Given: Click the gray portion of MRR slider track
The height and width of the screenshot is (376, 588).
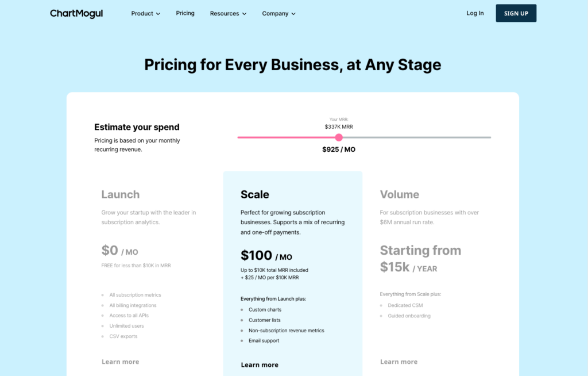Looking at the screenshot, I should tap(417, 137).
